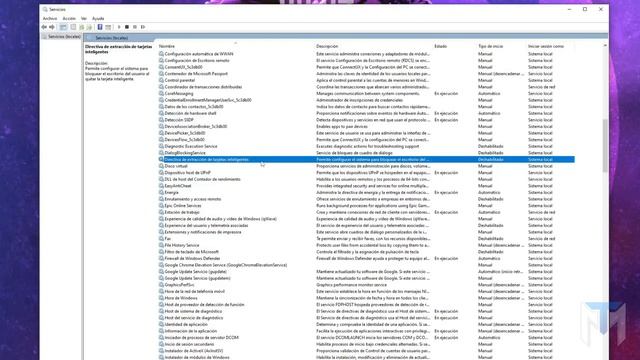
Task: Select the Control parental service row
Action: [x=366, y=80]
